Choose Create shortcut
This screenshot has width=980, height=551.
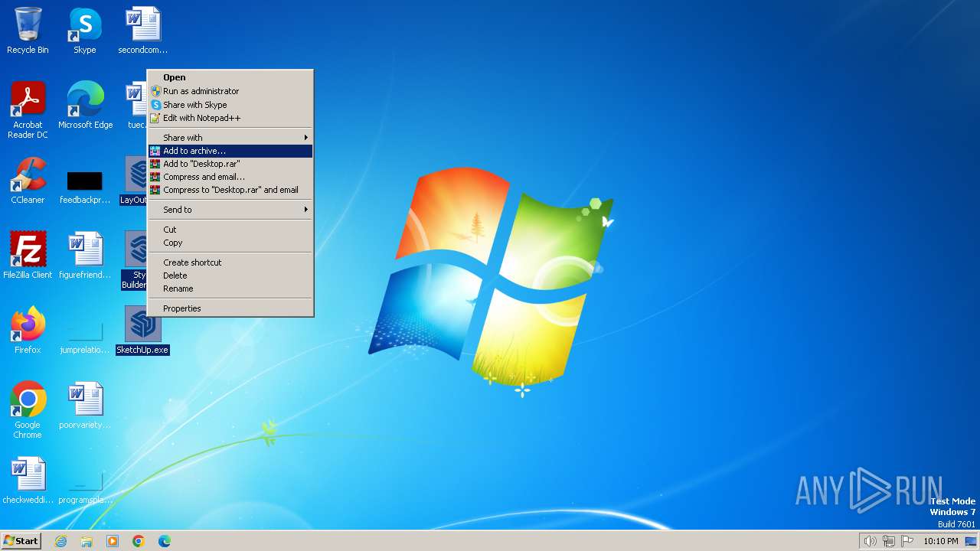[x=230, y=262]
